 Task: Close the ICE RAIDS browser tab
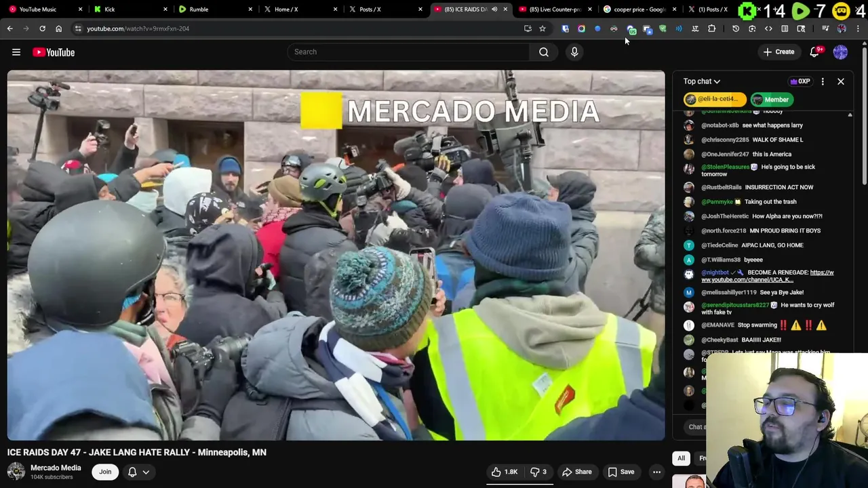(x=505, y=9)
